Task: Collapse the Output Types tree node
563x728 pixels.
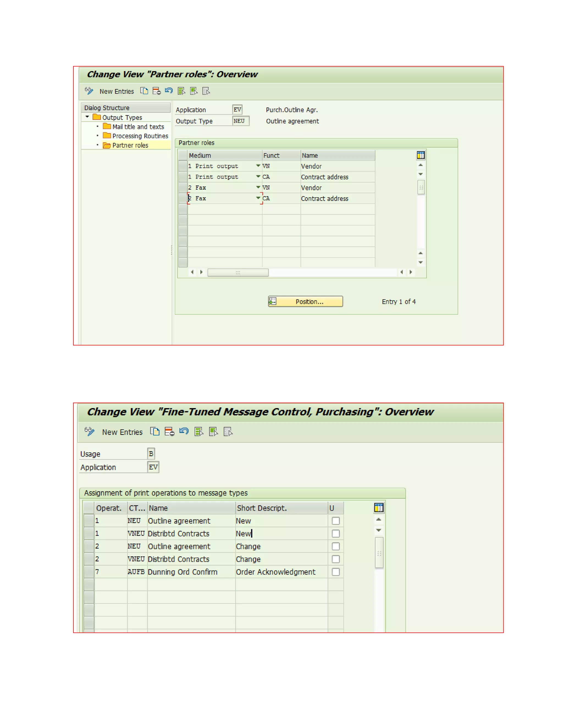Action: click(87, 117)
